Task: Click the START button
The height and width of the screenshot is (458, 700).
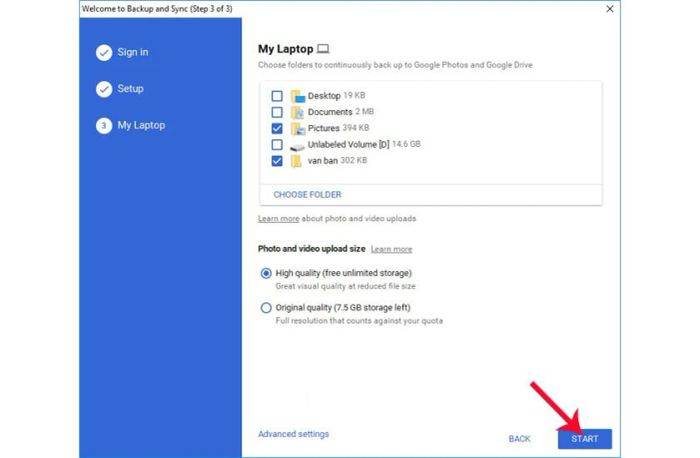Action: 585,439
